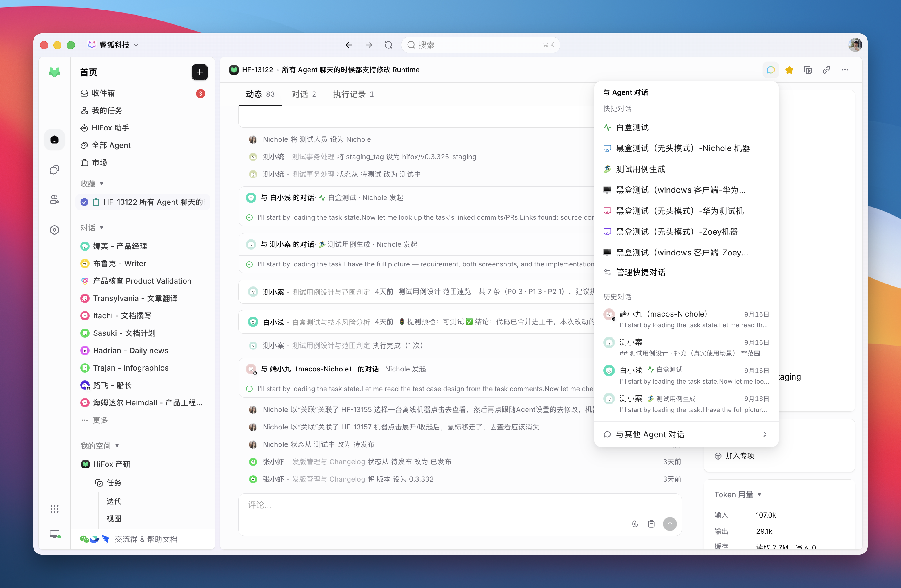Click the attachment paperclip icon in the comment box
The height and width of the screenshot is (588, 901).
(635, 524)
